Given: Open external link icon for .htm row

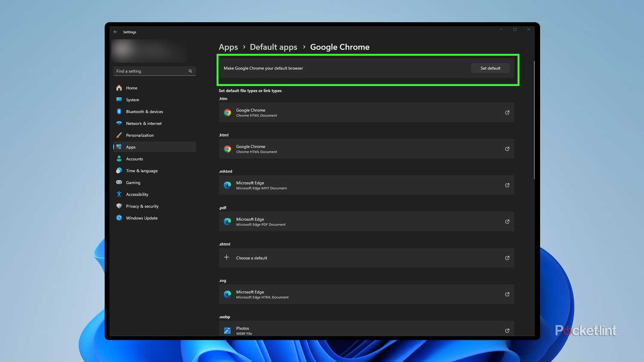Looking at the screenshot, I should point(507,112).
